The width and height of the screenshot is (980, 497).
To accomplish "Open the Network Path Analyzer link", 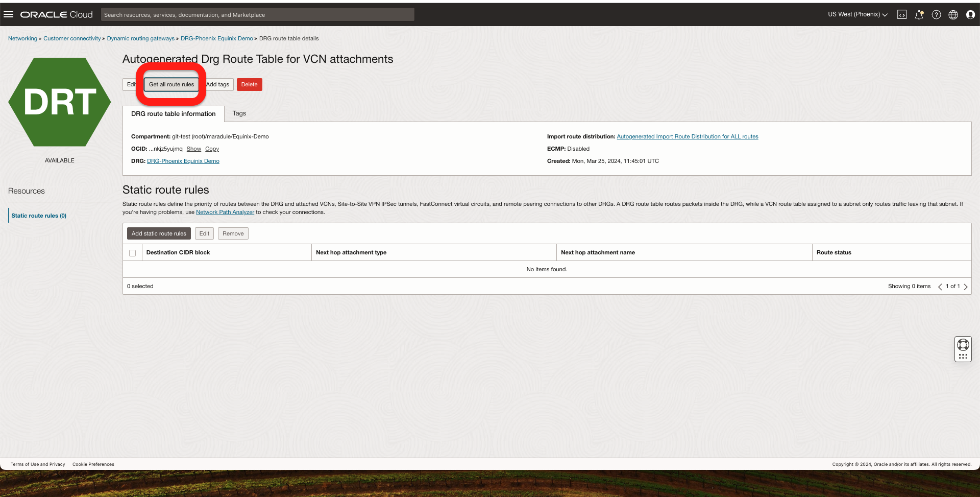I will (x=225, y=212).
